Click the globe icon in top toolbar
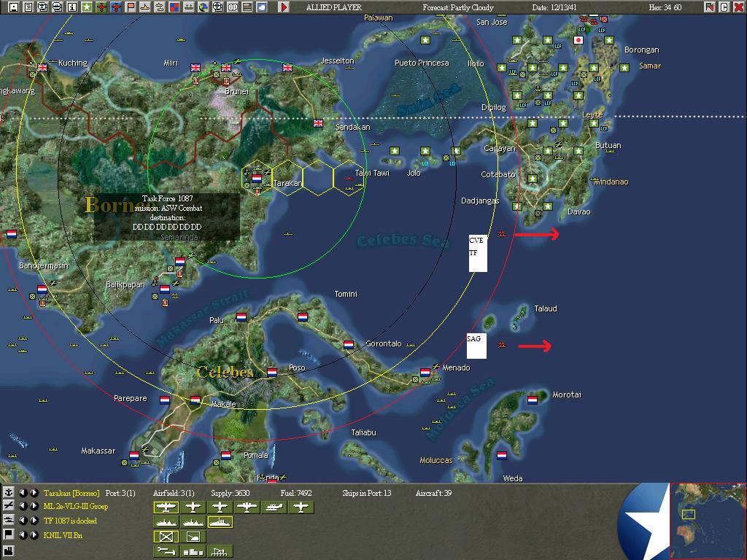Image resolution: width=747 pixels, height=560 pixels. pyautogui.click(x=204, y=7)
